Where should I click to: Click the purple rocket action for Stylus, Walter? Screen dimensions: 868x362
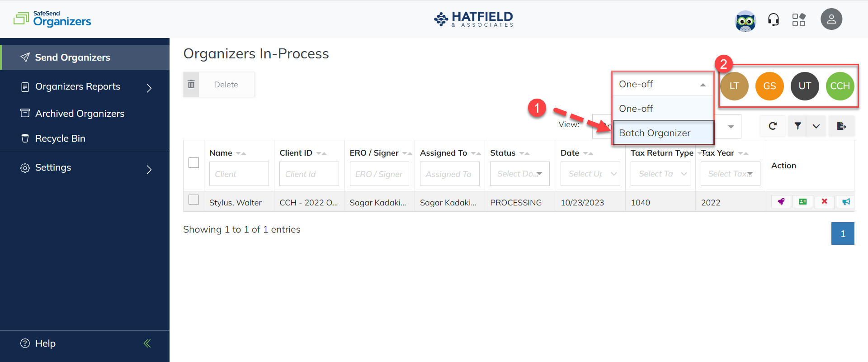pyautogui.click(x=781, y=202)
